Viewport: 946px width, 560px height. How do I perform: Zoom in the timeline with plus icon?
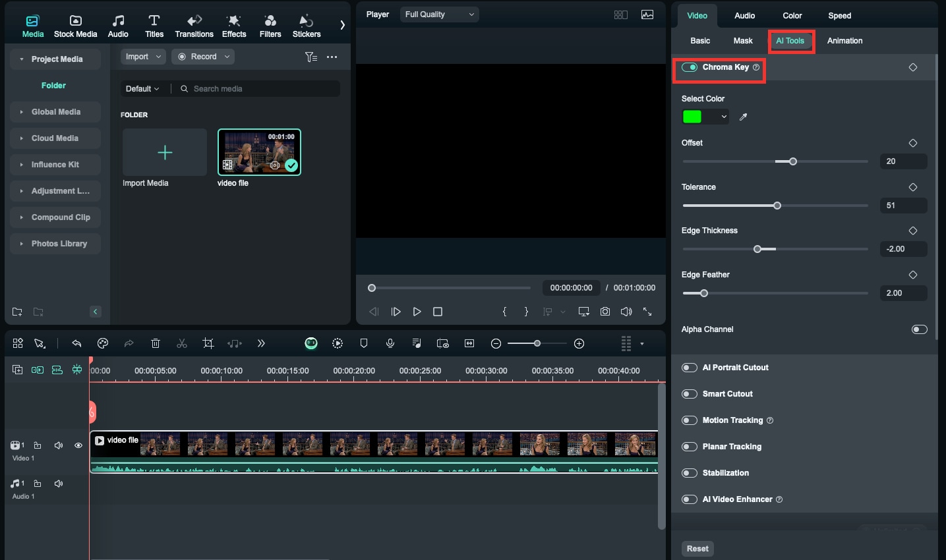(x=579, y=343)
